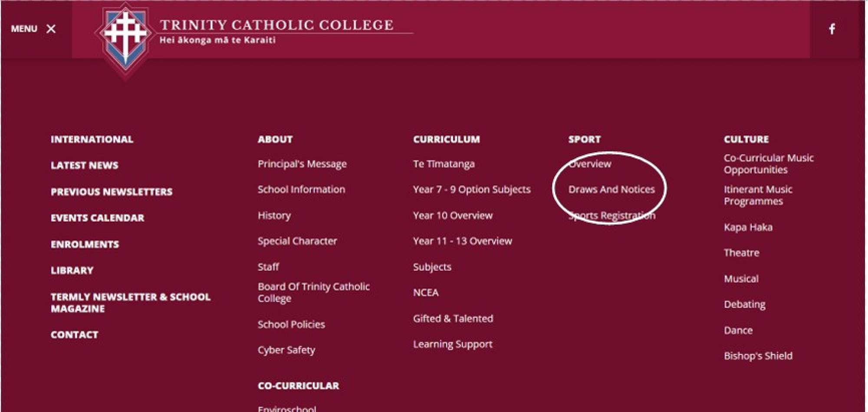Click the Trinity Catholic College crest logo
This screenshot has height=412, width=868.
tap(125, 37)
